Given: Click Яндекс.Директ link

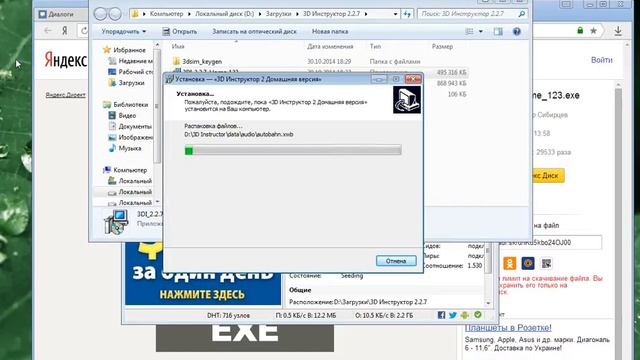Looking at the screenshot, I should click(x=65, y=95).
